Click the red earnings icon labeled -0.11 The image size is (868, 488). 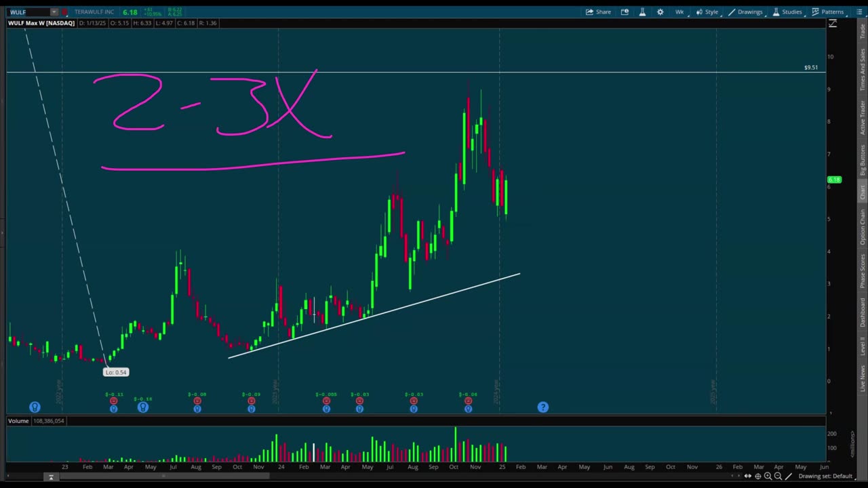[113, 401]
